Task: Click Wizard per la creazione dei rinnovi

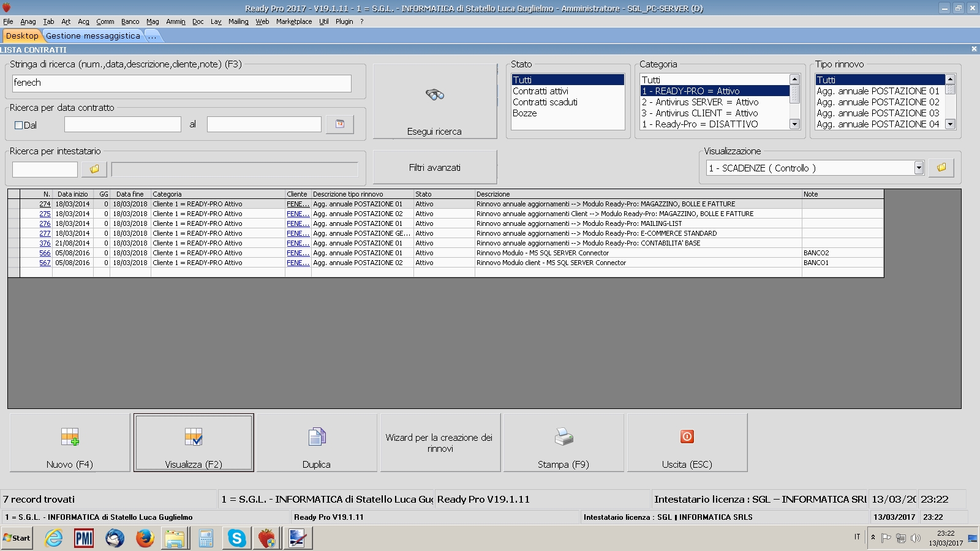Action: pyautogui.click(x=440, y=443)
